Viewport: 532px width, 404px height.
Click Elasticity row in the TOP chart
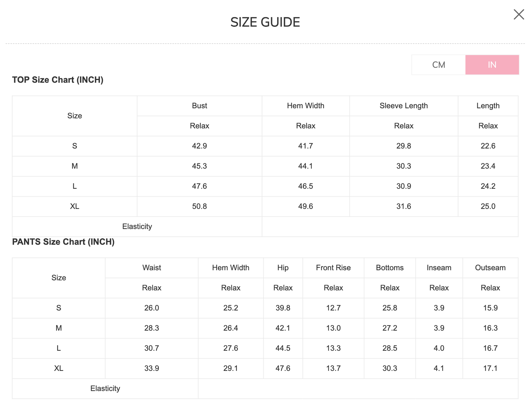137,226
